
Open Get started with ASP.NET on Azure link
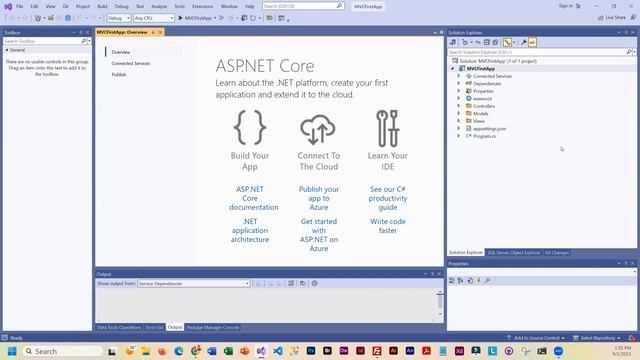[x=319, y=235]
